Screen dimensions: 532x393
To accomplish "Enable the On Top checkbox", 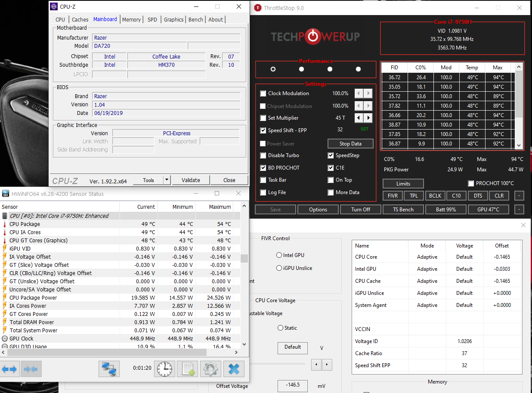I will tap(331, 180).
